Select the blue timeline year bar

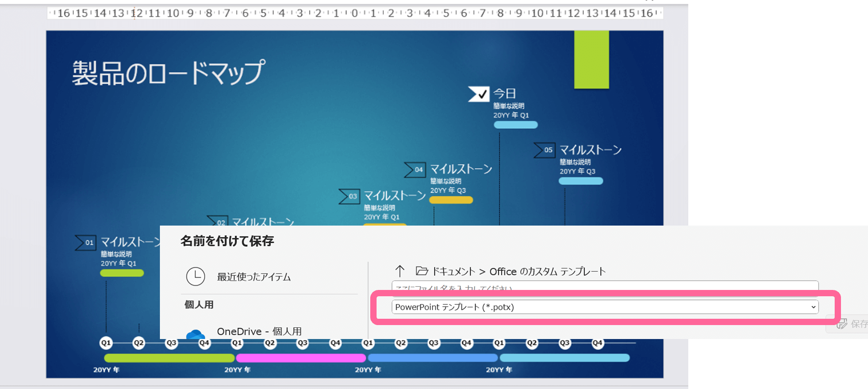click(433, 358)
